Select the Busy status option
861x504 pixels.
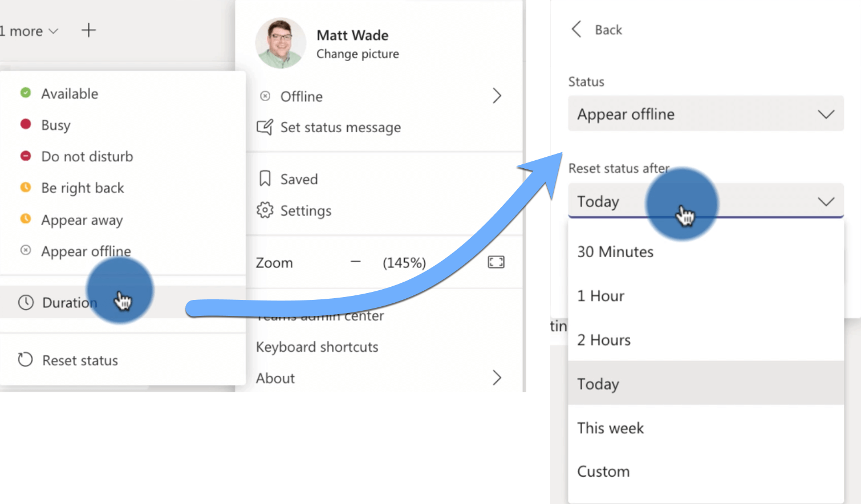point(55,125)
